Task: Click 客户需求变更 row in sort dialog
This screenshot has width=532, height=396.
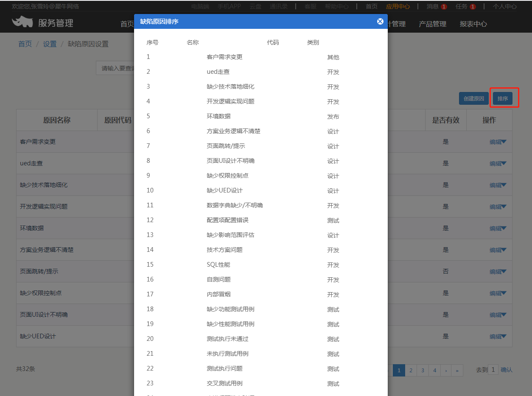Action: coord(261,57)
